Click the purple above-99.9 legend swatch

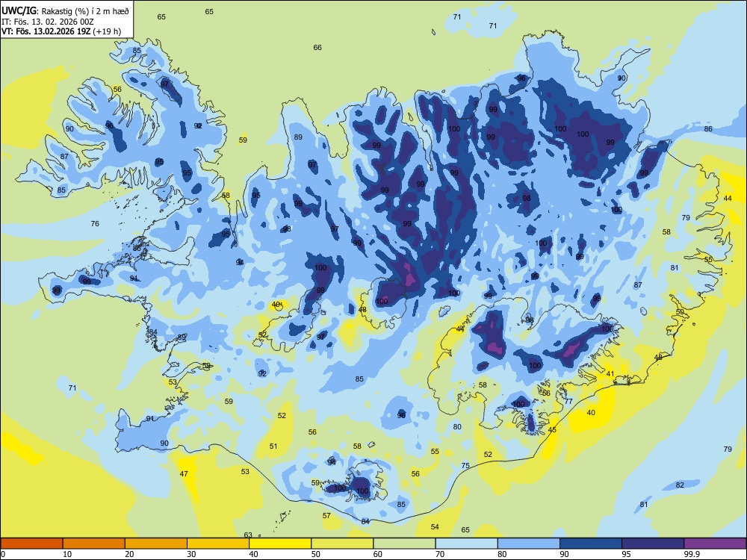(715, 544)
